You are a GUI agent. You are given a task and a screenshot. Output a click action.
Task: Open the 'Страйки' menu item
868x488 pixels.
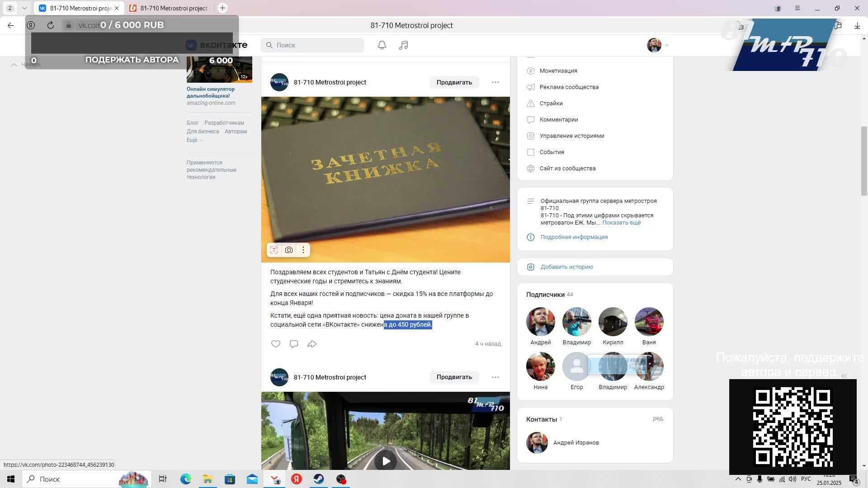551,103
